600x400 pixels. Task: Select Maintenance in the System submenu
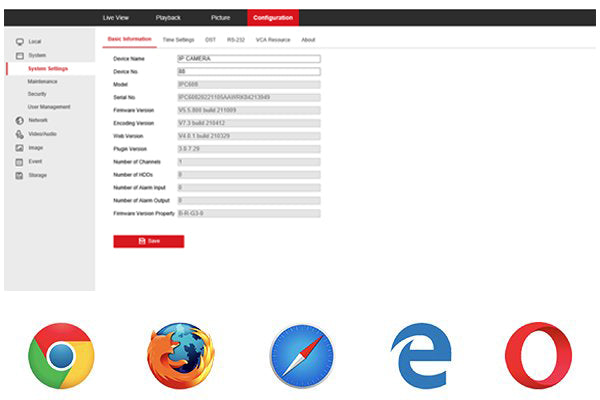[42, 81]
